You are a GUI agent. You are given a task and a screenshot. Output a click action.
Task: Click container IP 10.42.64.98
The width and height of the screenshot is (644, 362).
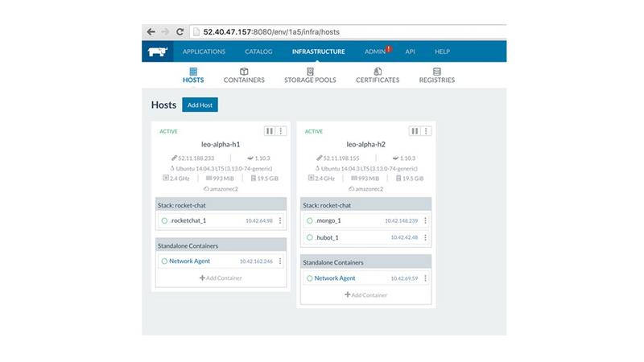259,220
